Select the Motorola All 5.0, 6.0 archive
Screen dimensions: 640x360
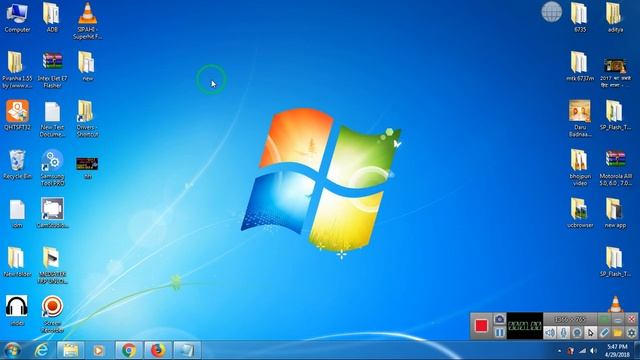click(x=616, y=168)
